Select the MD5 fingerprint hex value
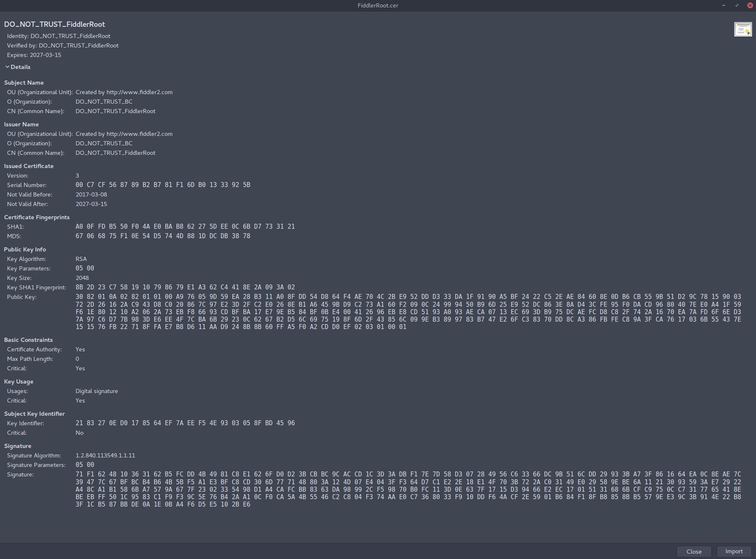The image size is (756, 559). tap(163, 236)
